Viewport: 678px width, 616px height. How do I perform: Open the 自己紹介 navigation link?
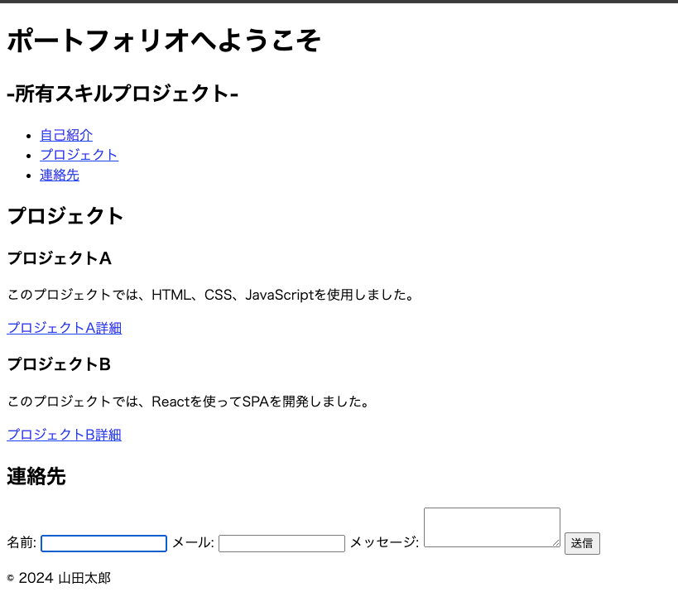[66, 135]
